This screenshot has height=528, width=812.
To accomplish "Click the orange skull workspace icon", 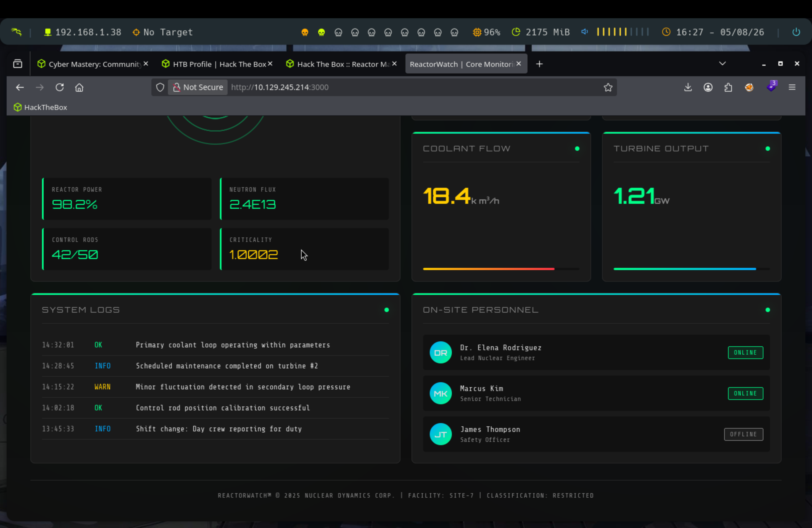I will 305,32.
